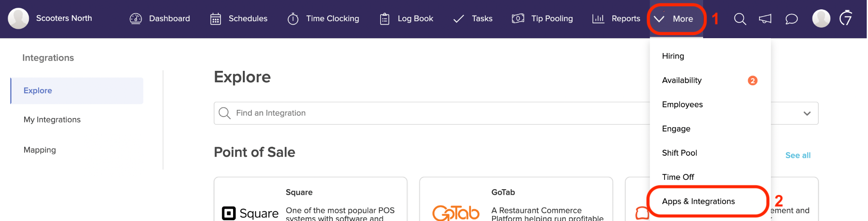Open the user profile avatar
The height and width of the screenshot is (221, 868).
tap(821, 19)
